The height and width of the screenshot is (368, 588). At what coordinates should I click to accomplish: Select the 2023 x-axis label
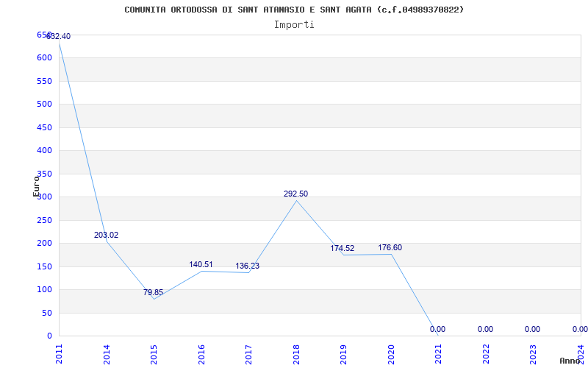pyautogui.click(x=534, y=354)
